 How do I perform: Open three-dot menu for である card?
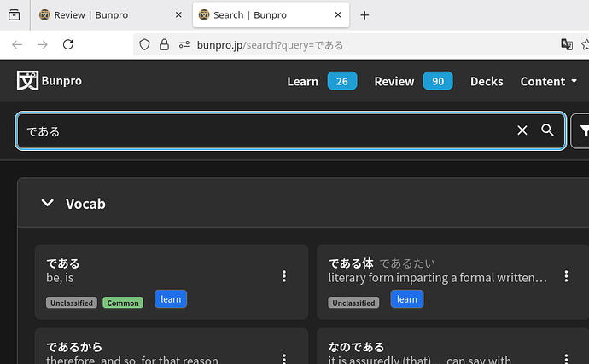(x=284, y=276)
